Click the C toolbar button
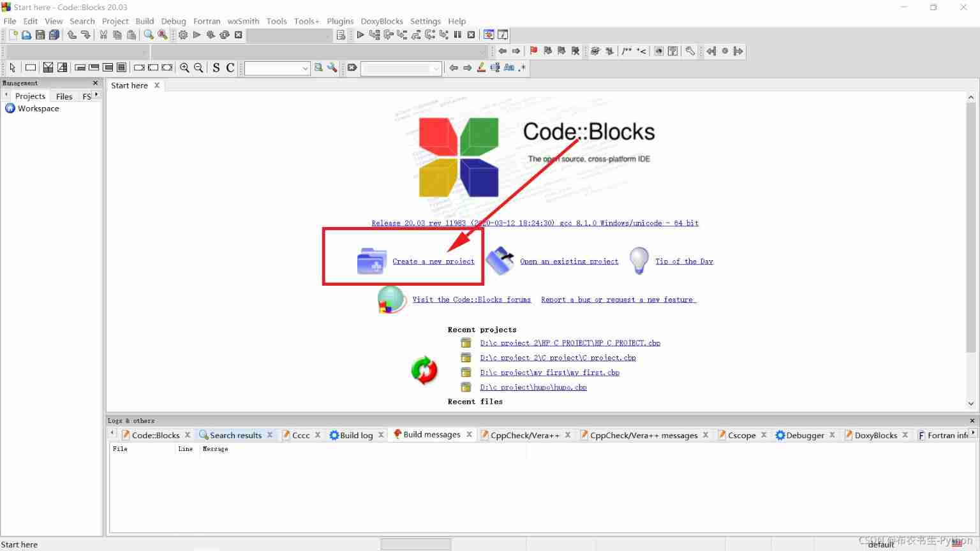 tap(230, 68)
